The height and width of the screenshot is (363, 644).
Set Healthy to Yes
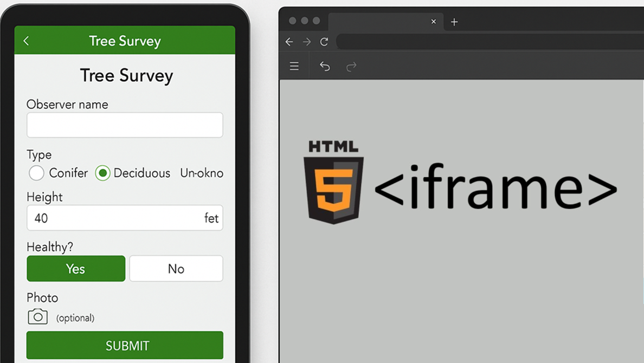[76, 269]
